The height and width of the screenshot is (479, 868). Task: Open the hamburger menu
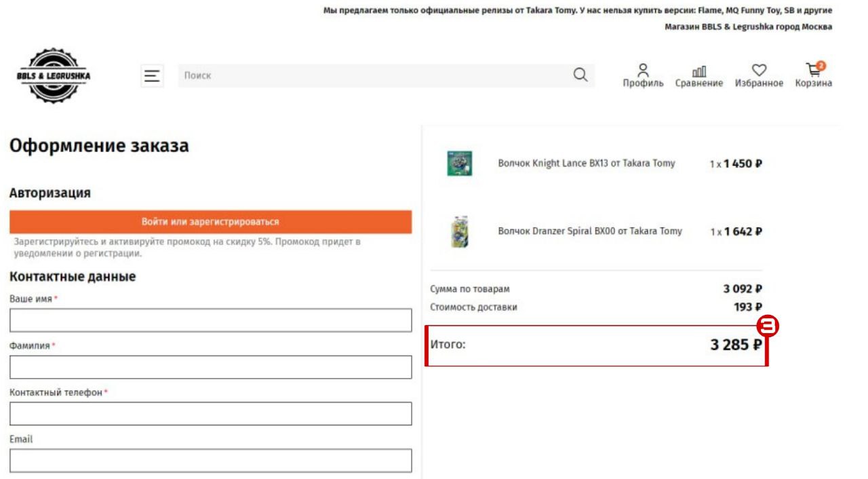(152, 75)
